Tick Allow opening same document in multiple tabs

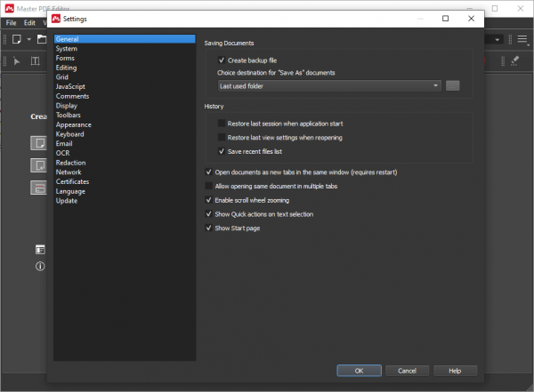tap(208, 186)
